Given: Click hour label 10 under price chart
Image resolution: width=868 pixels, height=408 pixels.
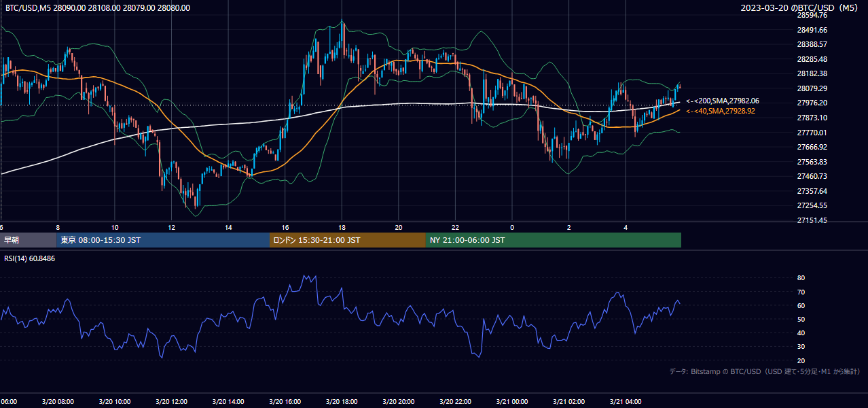Looking at the screenshot, I should [115, 228].
